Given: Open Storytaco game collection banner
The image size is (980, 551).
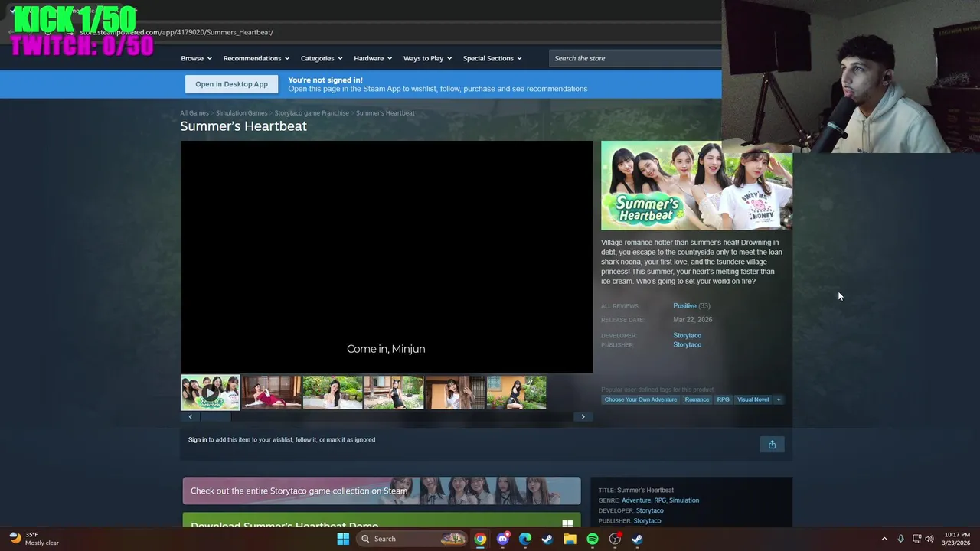Looking at the screenshot, I should click(381, 491).
